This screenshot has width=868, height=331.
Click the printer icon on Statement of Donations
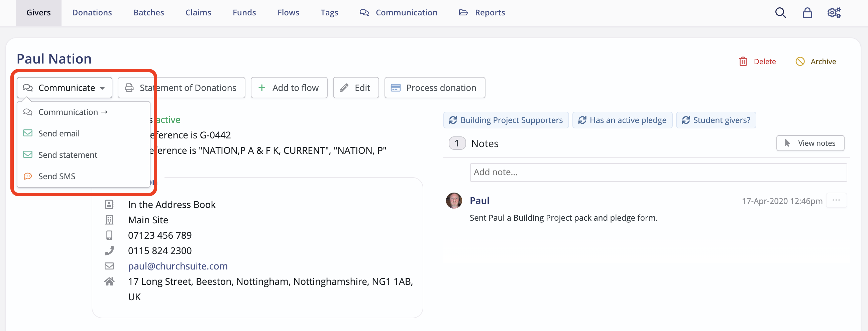130,88
